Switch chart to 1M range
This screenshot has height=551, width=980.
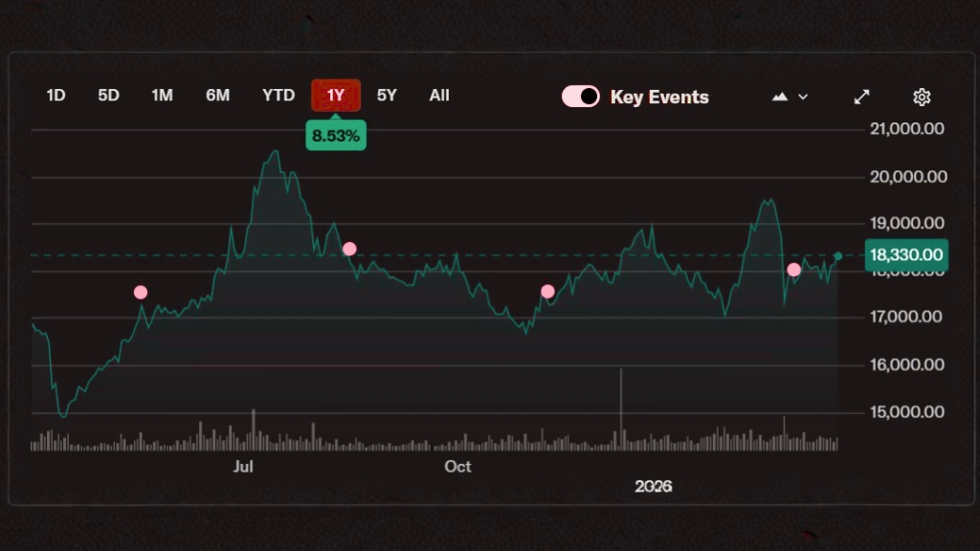point(162,96)
